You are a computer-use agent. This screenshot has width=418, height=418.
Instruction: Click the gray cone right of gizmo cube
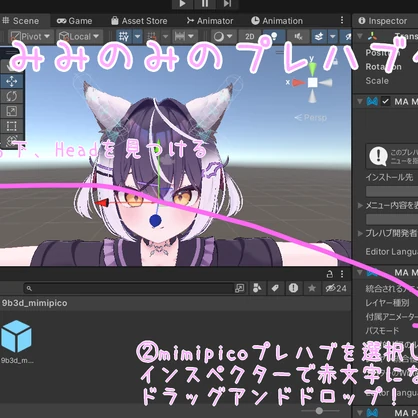pos(326,82)
